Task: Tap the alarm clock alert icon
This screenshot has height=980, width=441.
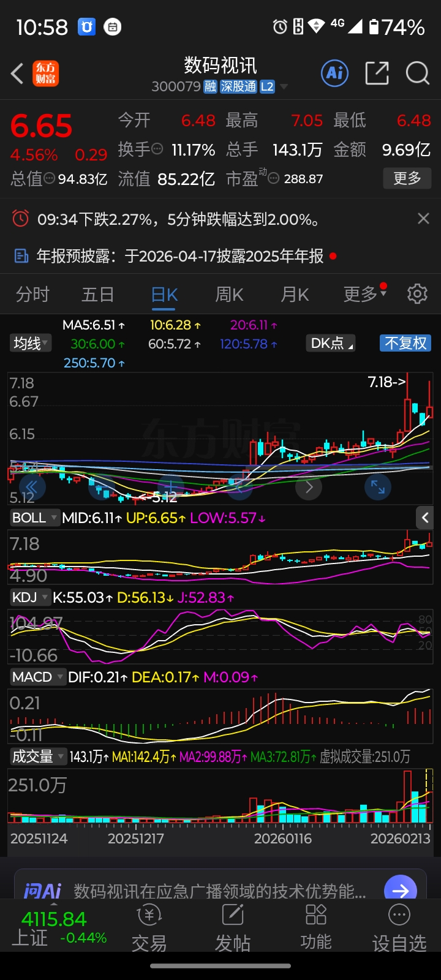Action: coord(20,219)
